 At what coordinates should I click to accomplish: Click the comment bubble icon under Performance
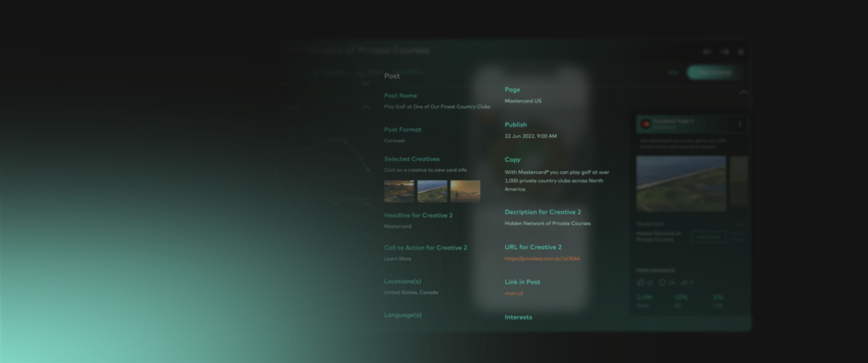pyautogui.click(x=662, y=283)
